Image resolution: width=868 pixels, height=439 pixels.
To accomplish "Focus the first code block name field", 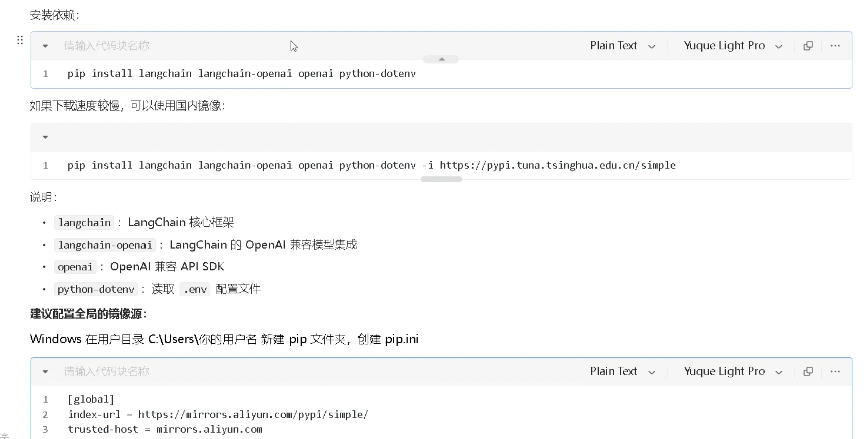I will coord(106,46).
